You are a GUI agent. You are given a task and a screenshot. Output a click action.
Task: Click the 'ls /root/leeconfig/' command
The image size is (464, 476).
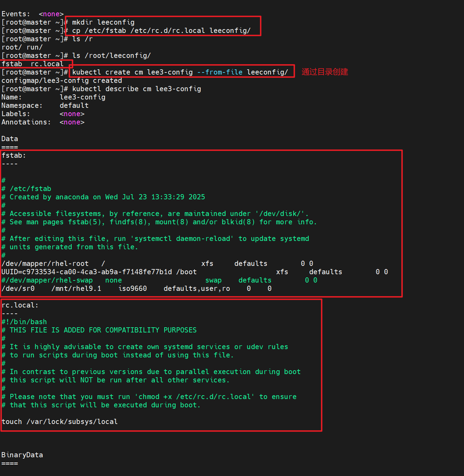point(112,55)
